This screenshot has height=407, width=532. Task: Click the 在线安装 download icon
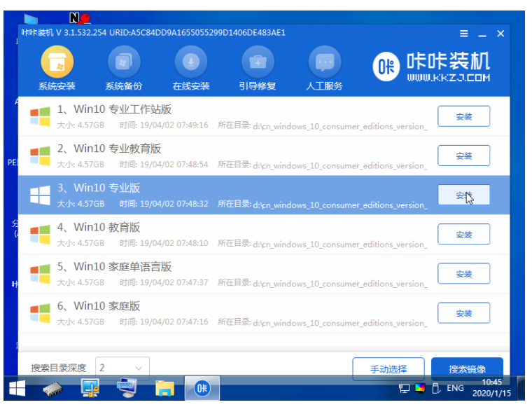pos(190,64)
